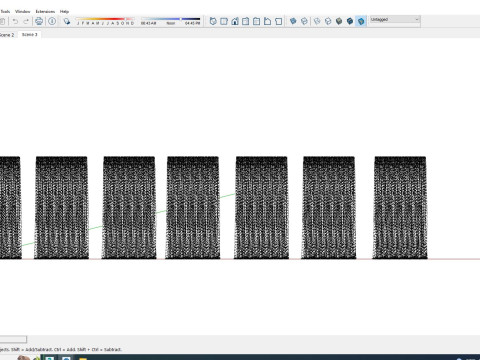
Task: Switch to the Back view
Action: pyautogui.click(x=257, y=21)
